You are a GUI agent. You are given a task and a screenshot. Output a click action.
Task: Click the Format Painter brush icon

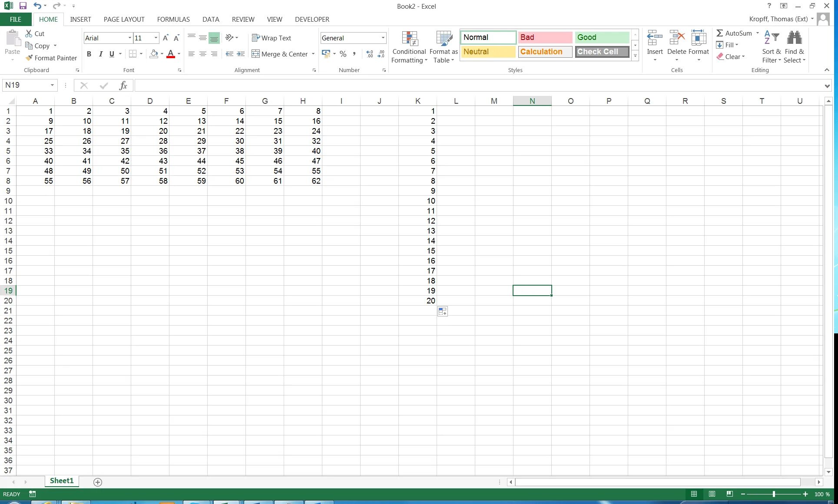[x=29, y=58]
